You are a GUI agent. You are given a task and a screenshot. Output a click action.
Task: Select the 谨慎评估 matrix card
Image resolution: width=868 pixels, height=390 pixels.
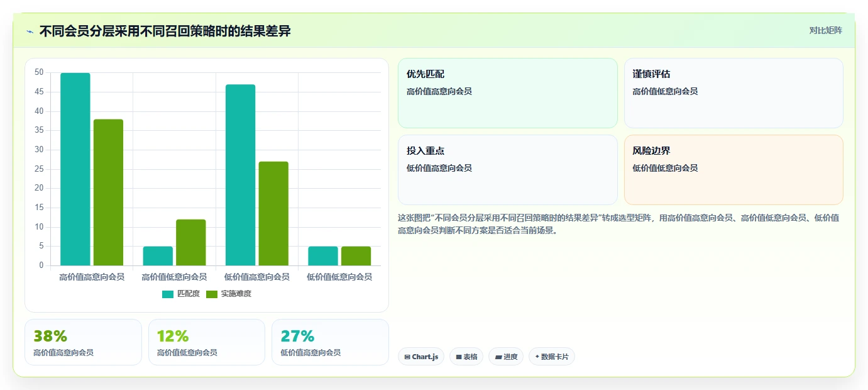pos(733,93)
